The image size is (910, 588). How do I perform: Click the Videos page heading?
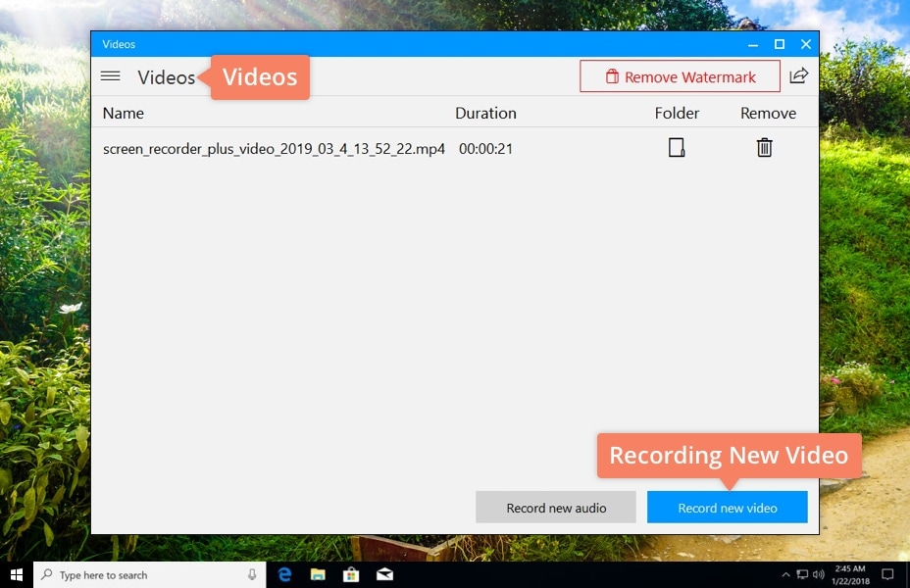pyautogui.click(x=166, y=77)
